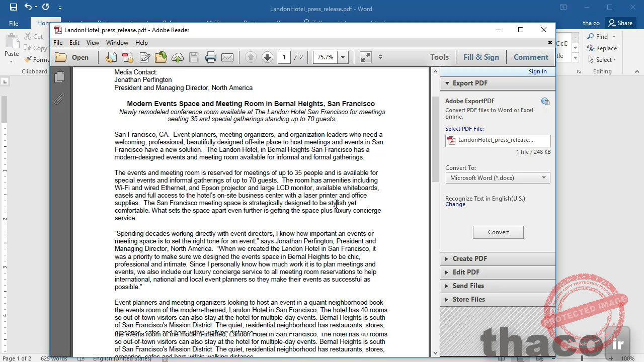Open the View menu in Adobe Reader
This screenshot has width=644, height=362.
click(93, 42)
